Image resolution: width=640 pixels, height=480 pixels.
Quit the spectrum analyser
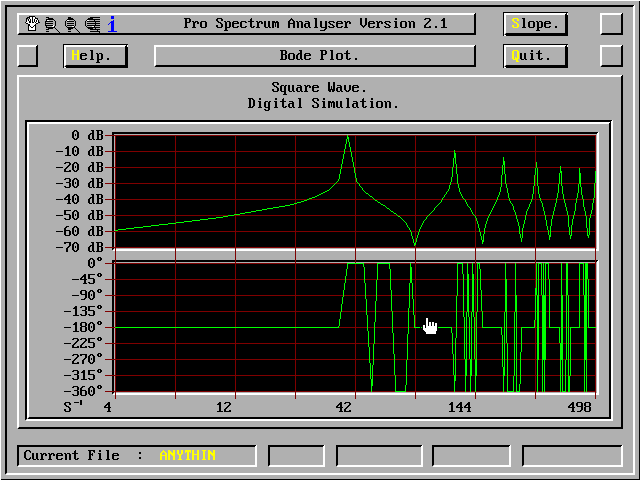tap(535, 56)
